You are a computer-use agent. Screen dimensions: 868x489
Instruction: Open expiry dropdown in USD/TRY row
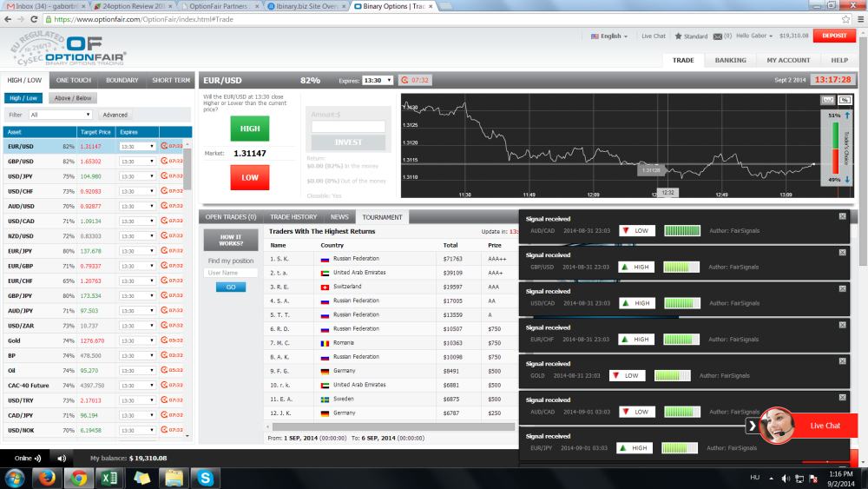[137, 400]
